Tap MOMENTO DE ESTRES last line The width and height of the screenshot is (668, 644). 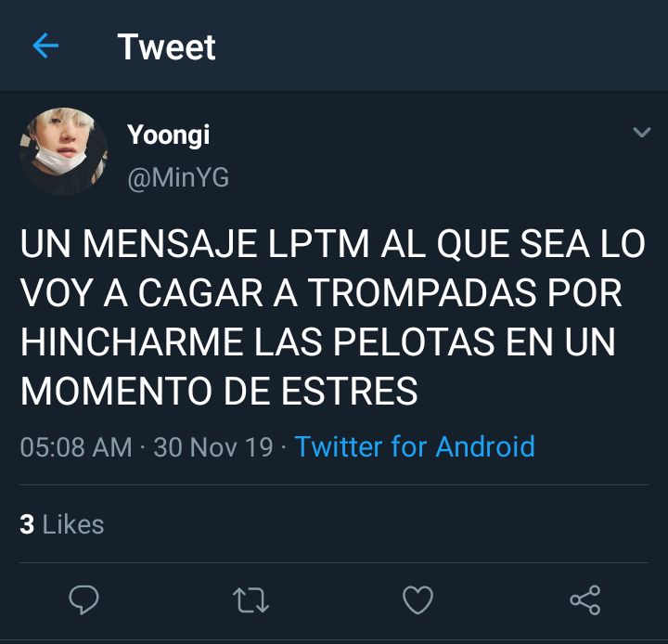coord(219,391)
